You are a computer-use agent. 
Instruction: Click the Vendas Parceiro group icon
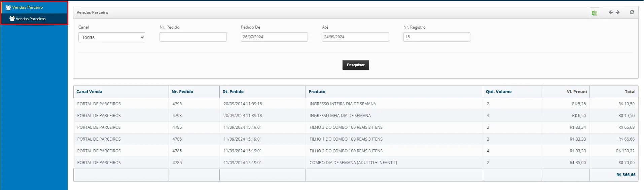tap(8, 7)
